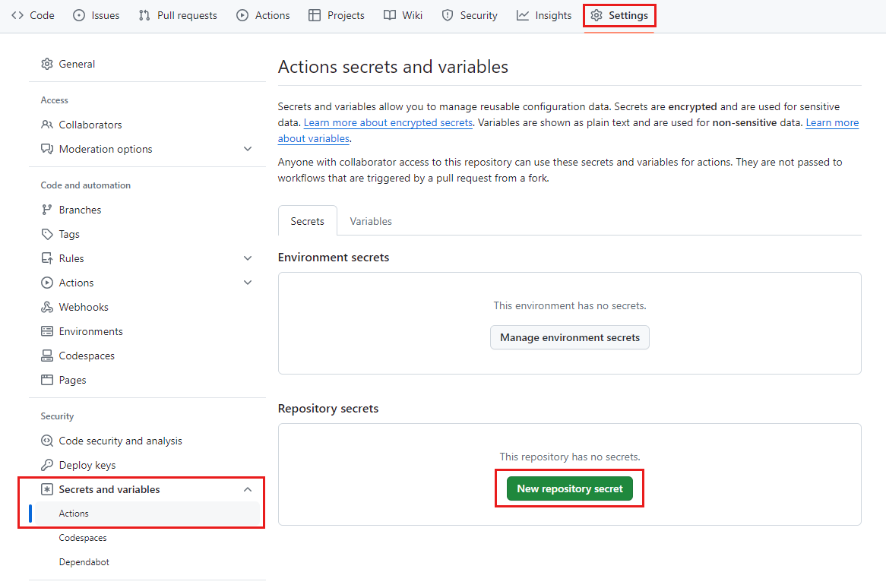Click Manage environment secrets button
Screen dimensions: 886x588
click(x=570, y=337)
